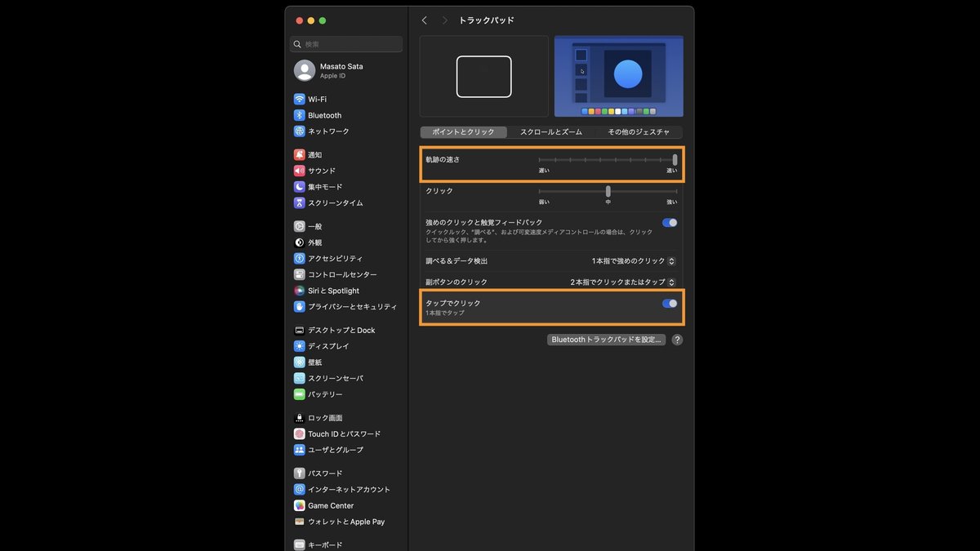The height and width of the screenshot is (551, 980).
Task: Open 副ボタンのクリック dropdown
Action: click(x=623, y=282)
